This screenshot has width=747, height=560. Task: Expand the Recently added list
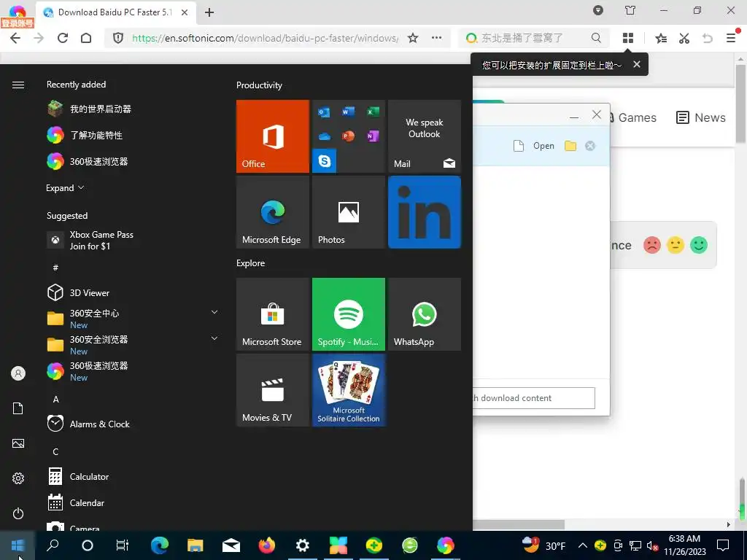click(65, 187)
